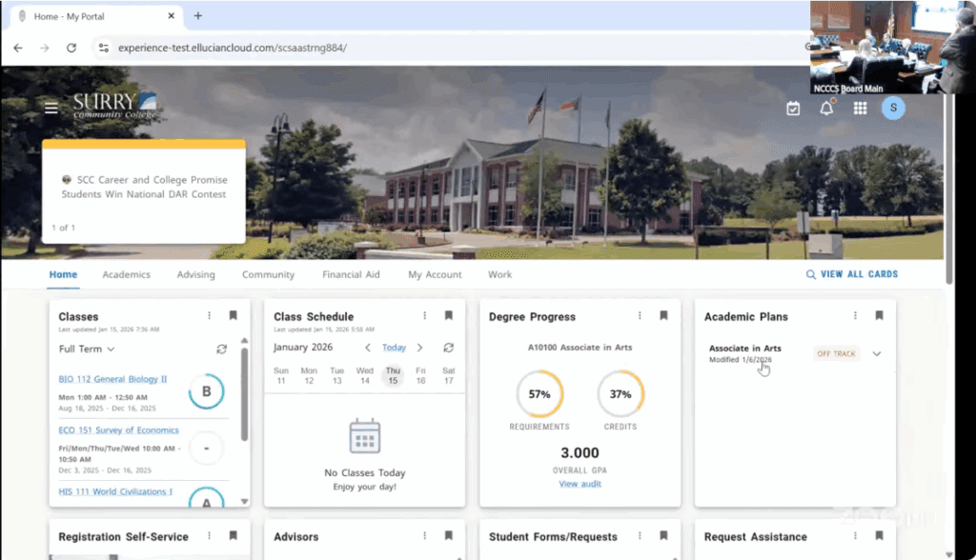Open the notifications bell
The height and width of the screenshot is (560, 976).
(826, 109)
